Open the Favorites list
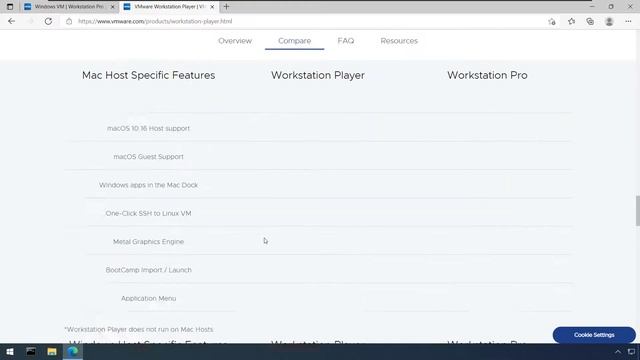The width and height of the screenshot is (640, 360). [x=571, y=21]
